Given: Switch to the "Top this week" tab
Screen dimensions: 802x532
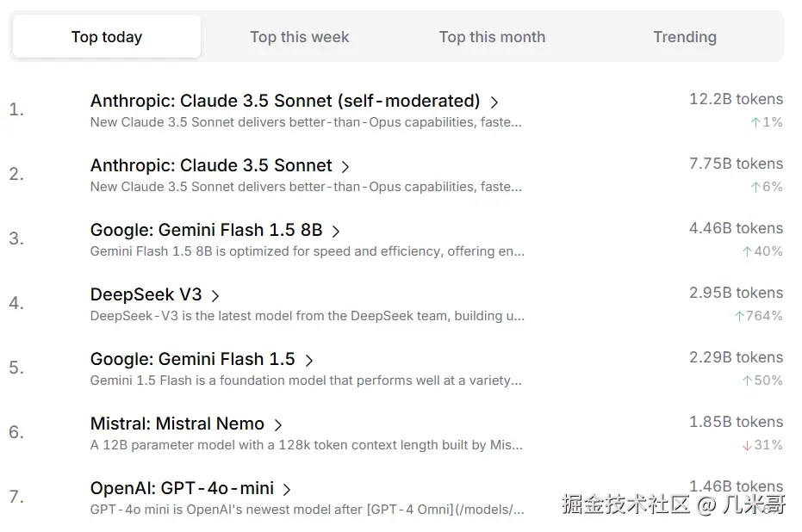Looking at the screenshot, I should click(299, 37).
